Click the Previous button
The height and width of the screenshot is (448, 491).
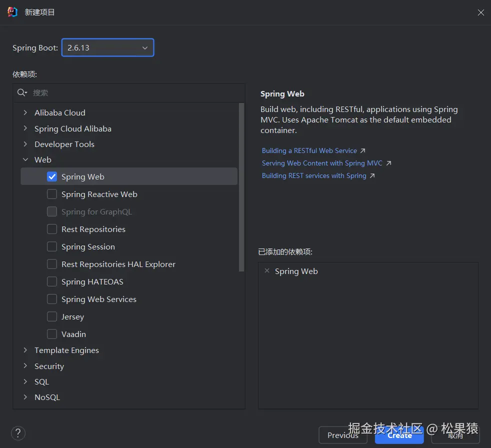pyautogui.click(x=343, y=435)
